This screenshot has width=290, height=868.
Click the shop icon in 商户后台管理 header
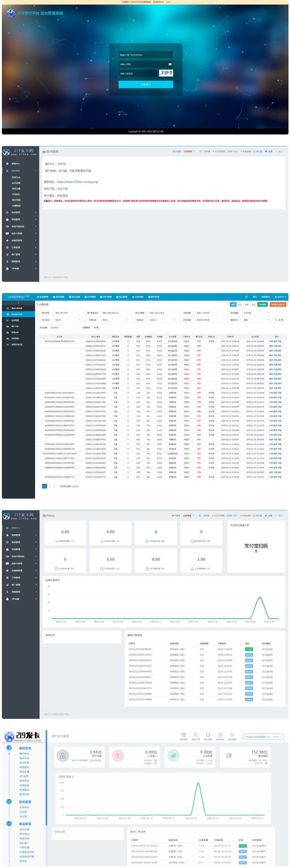pos(184,735)
